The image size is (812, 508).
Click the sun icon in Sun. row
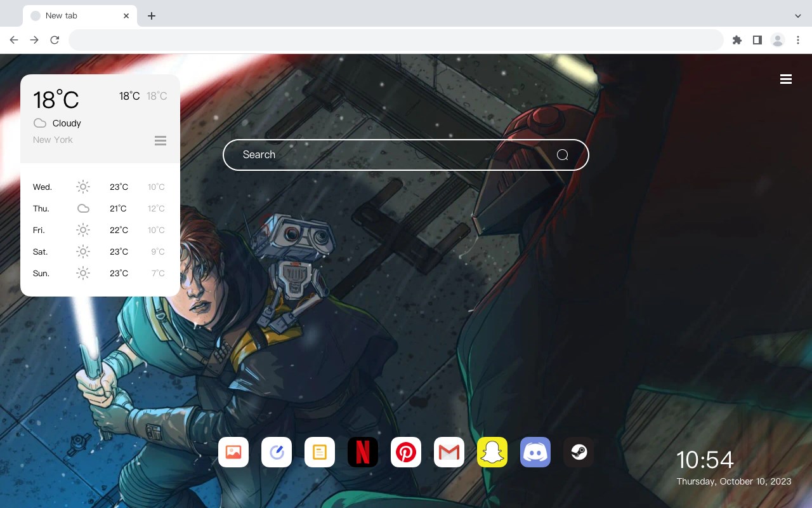point(83,273)
